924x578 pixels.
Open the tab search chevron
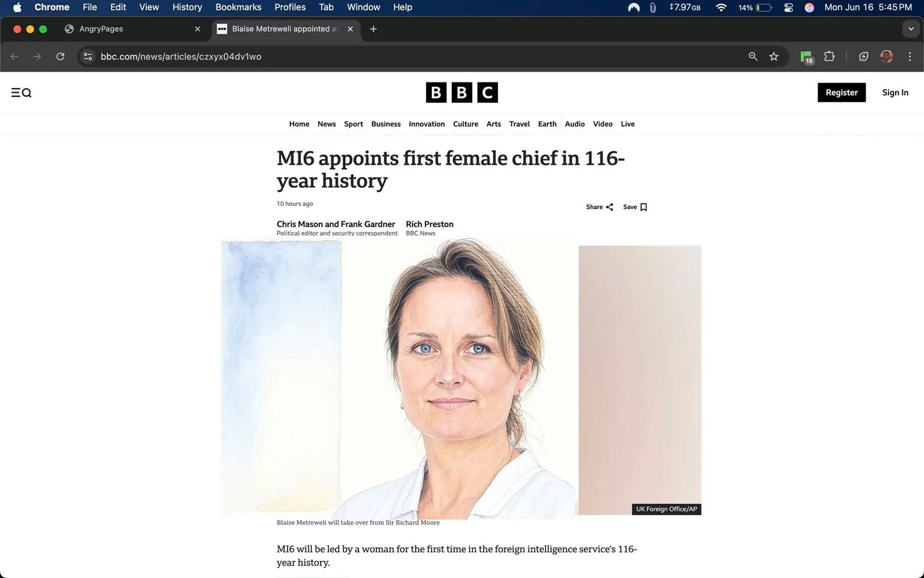[x=912, y=28]
